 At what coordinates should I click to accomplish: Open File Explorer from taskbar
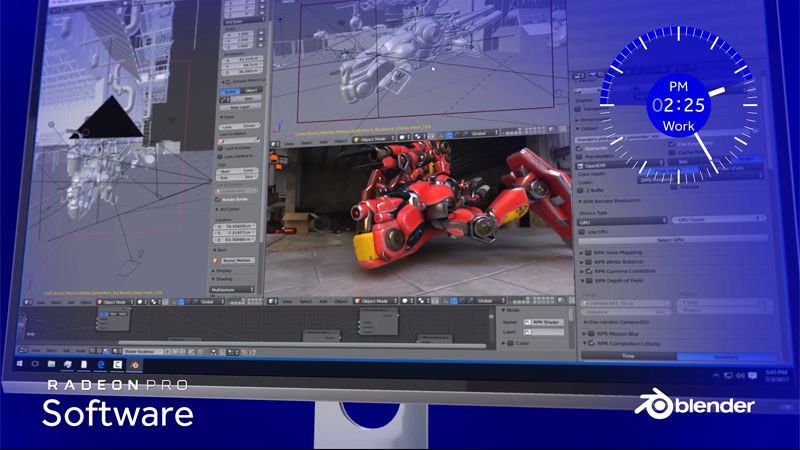[51, 364]
